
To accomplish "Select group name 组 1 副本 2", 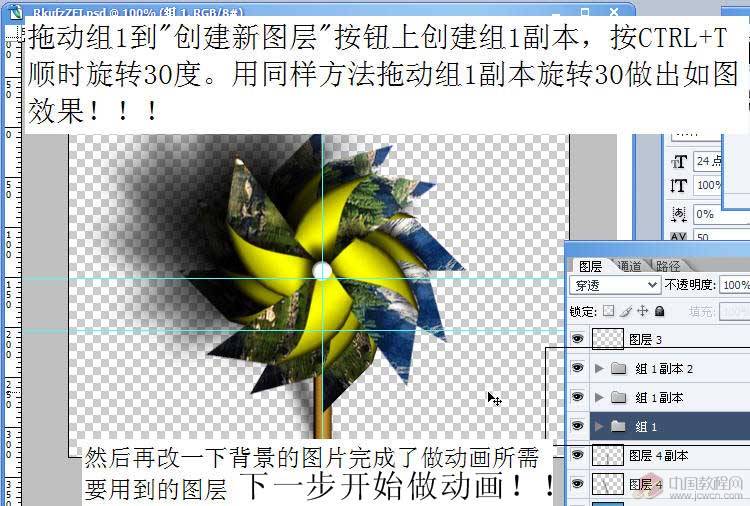I will pyautogui.click(x=664, y=368).
